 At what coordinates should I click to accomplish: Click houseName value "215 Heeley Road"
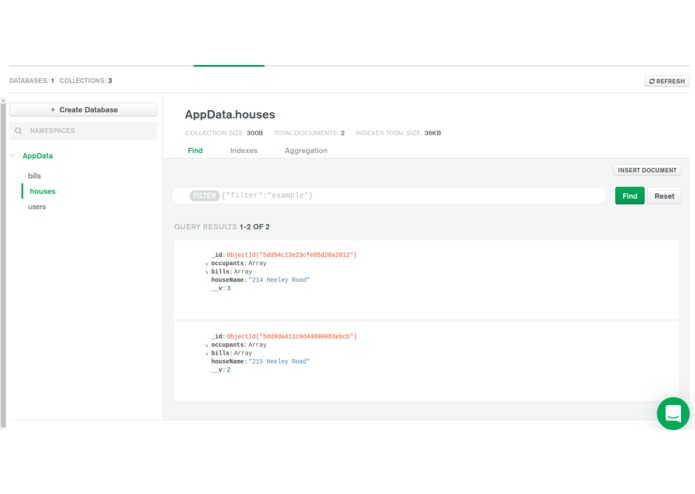279,362
